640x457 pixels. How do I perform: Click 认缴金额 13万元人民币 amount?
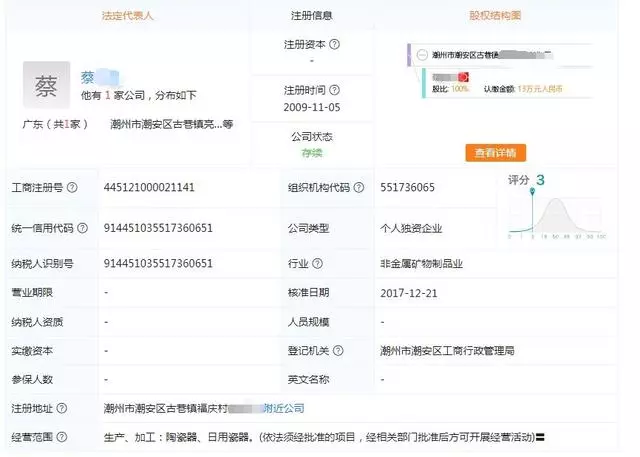click(x=523, y=89)
